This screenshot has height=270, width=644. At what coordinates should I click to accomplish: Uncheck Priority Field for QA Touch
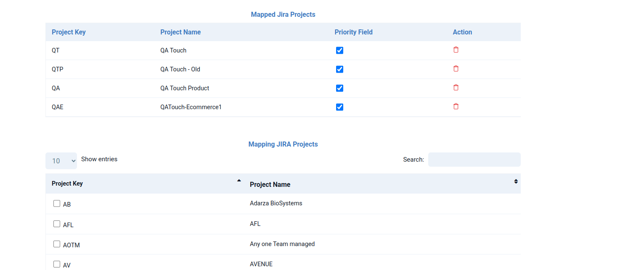[339, 50]
